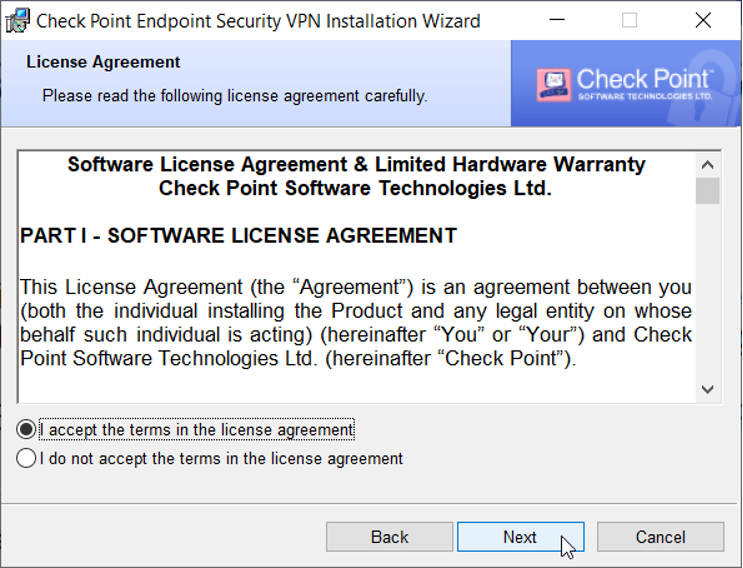Minimize the installation wizard window
743x568 pixels.
(555, 20)
